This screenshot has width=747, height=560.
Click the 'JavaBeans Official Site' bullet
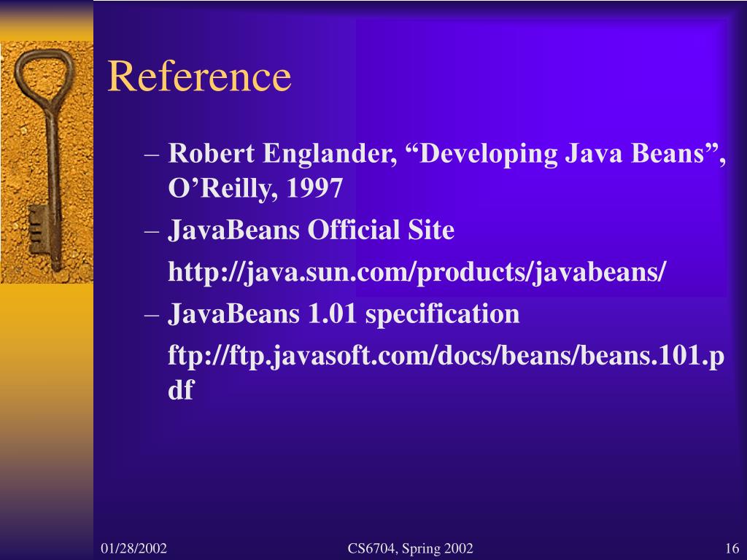(x=311, y=230)
